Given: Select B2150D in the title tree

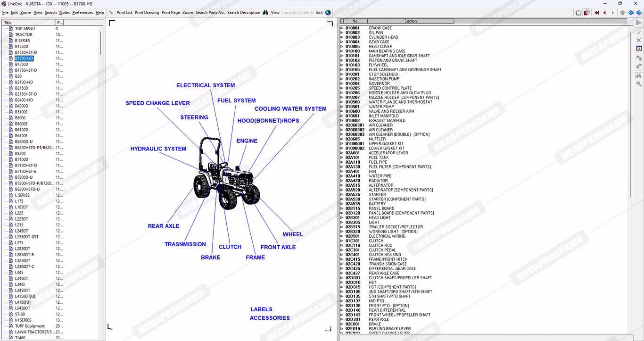Looking at the screenshot, I should coord(22,88).
